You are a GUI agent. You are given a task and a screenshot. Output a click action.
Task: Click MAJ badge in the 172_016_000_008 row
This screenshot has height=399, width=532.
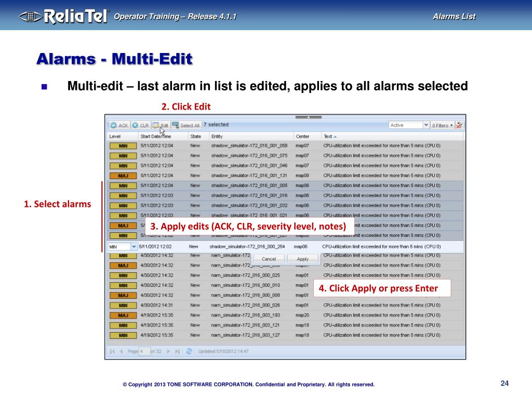(123, 296)
